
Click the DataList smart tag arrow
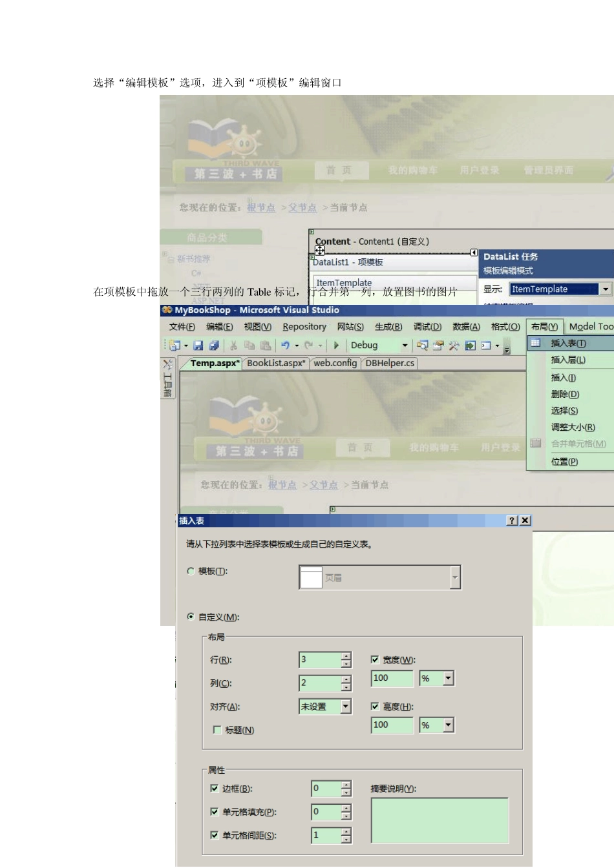474,252
